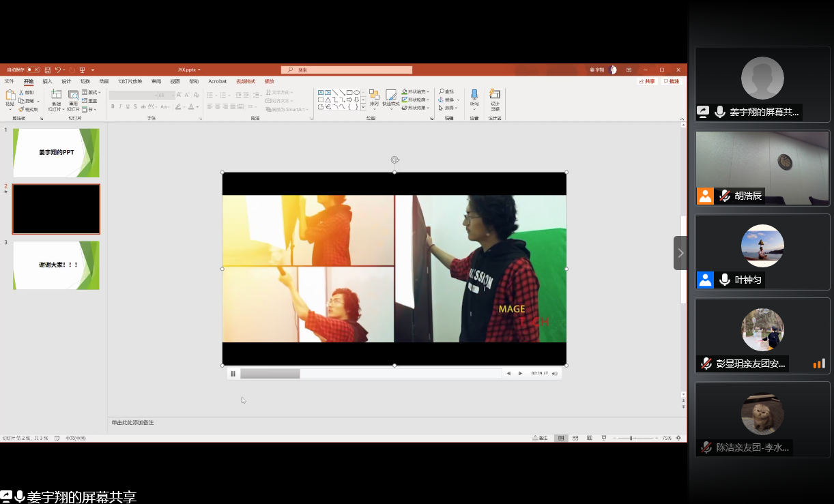834x504 pixels.
Task: Open the Insert (插入) ribbon tab
Action: (x=47, y=81)
